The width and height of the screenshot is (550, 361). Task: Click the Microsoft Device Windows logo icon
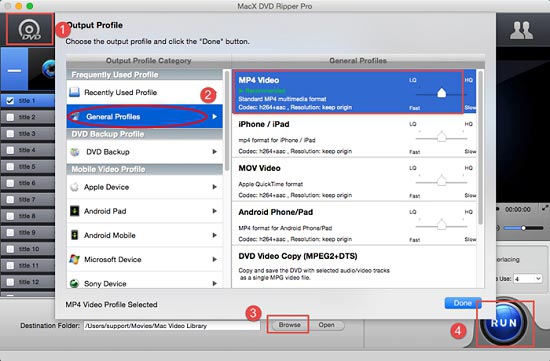pos(74,259)
